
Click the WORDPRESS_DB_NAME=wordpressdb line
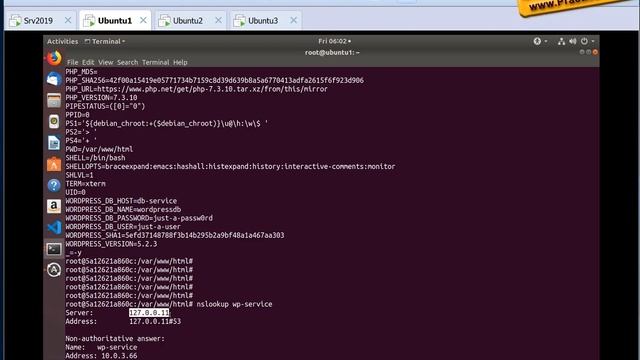pyautogui.click(x=123, y=209)
